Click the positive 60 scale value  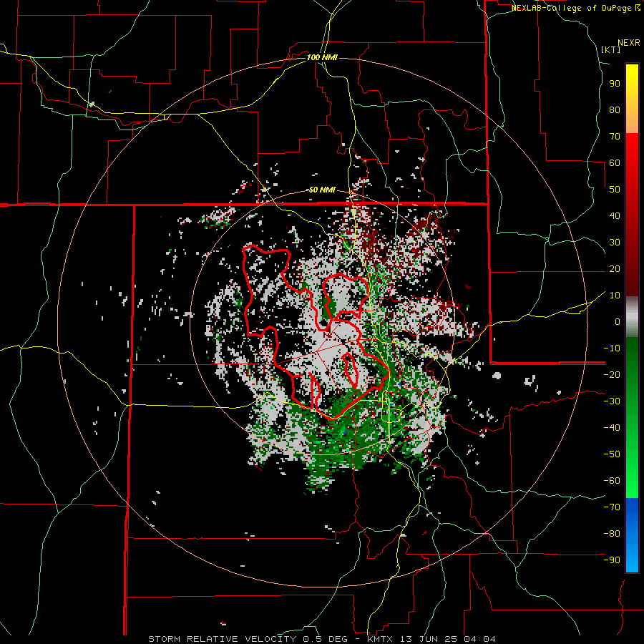(x=615, y=162)
